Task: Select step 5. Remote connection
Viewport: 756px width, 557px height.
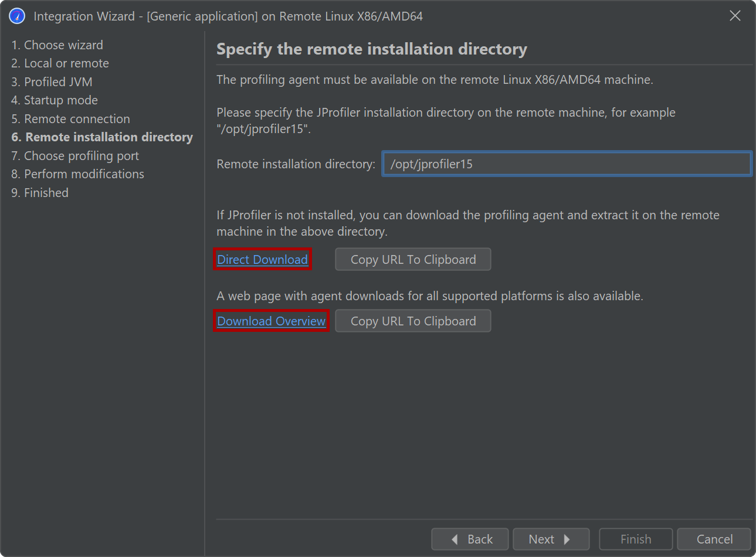Action: pyautogui.click(x=71, y=119)
